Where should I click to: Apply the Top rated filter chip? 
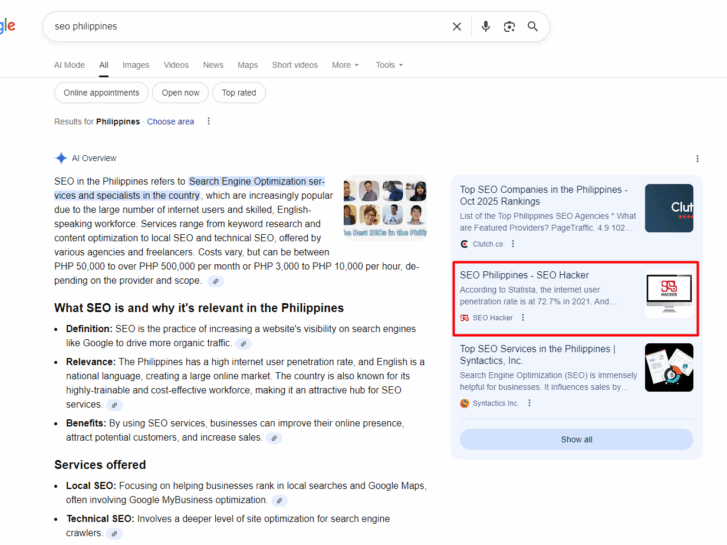pos(239,93)
